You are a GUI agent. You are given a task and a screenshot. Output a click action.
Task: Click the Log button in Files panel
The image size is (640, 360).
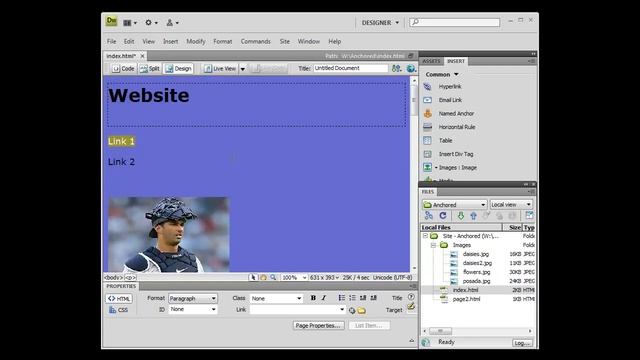(x=522, y=343)
